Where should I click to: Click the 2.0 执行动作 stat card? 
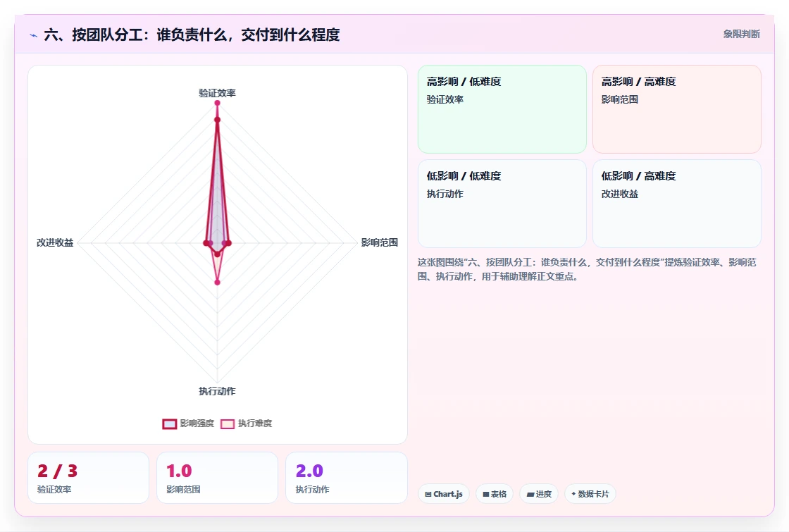tap(346, 478)
